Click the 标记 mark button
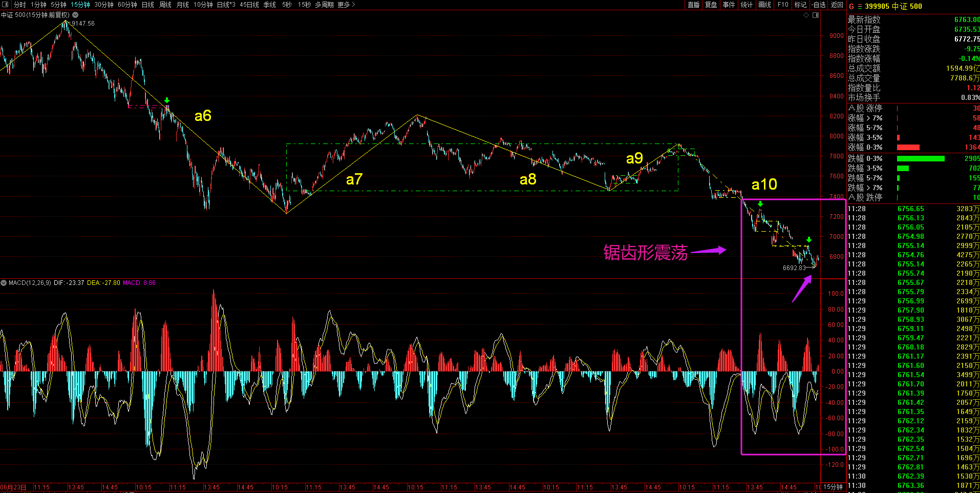Viewport: 980px width, 493px height. (x=801, y=5)
